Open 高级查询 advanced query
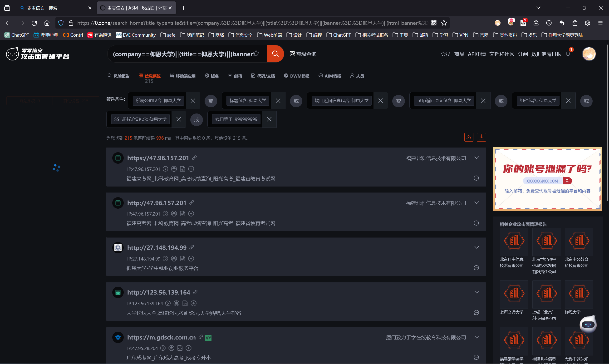609x364 pixels. [x=303, y=54]
